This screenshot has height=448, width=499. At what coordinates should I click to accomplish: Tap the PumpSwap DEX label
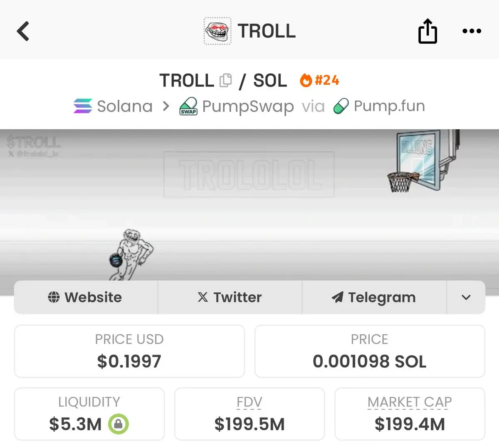click(248, 106)
